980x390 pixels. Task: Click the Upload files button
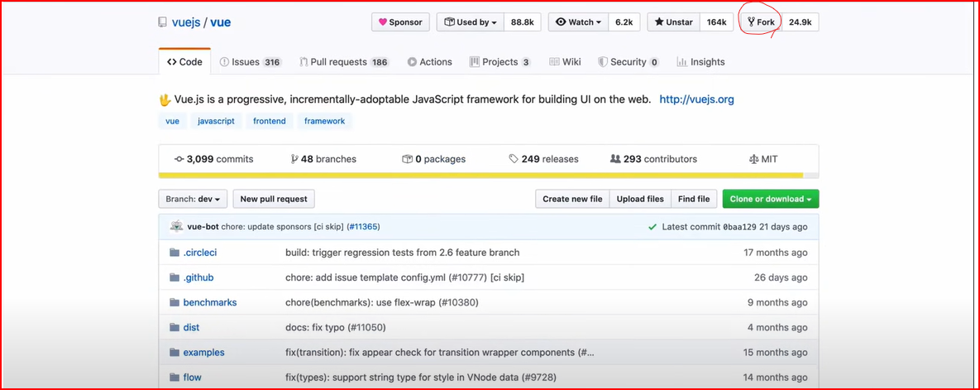click(640, 199)
